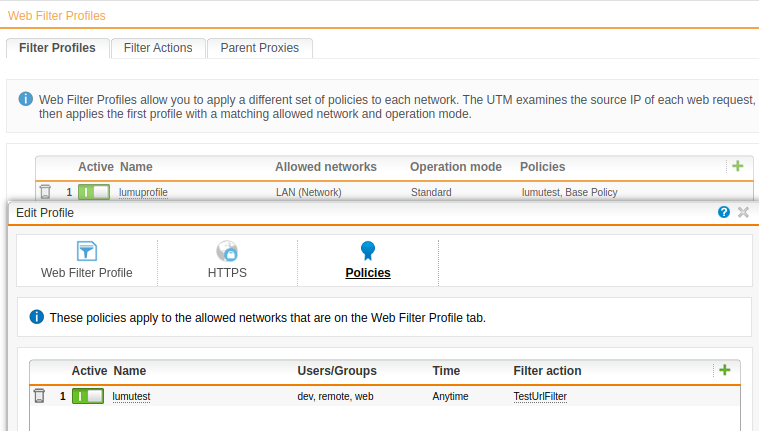This screenshot has height=431, width=759.
Task: Toggle the lumutest policy active switch
Action: [x=88, y=396]
